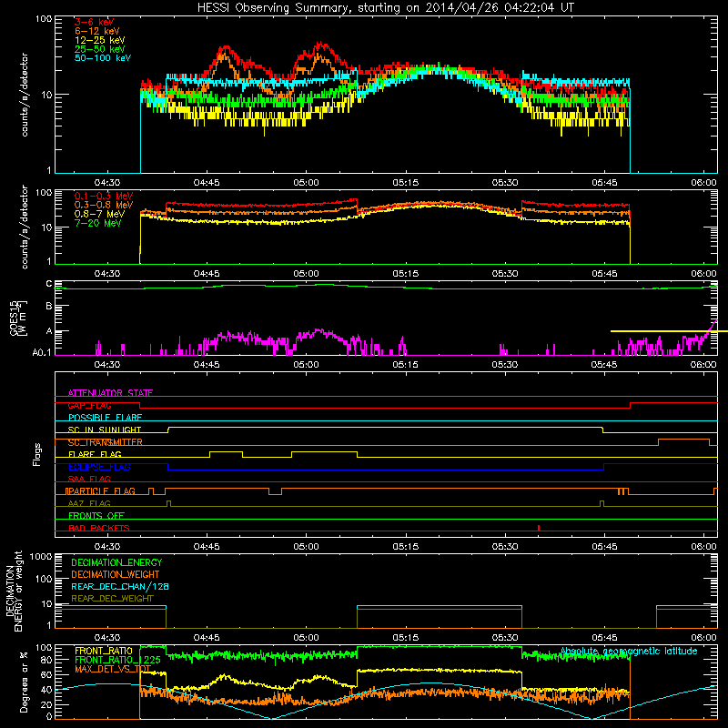The height and width of the screenshot is (728, 728).
Task: Click the DECIMATION_WEIGHT legend label
Action: click(116, 575)
